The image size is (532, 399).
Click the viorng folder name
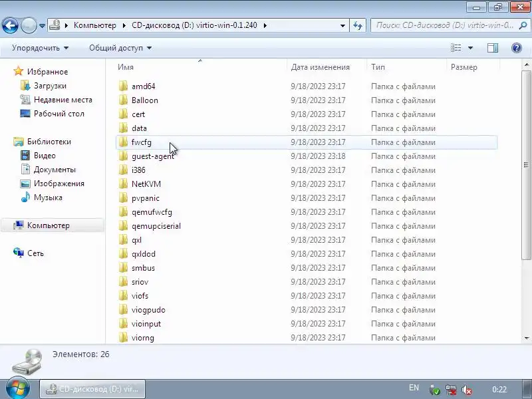pyautogui.click(x=143, y=338)
